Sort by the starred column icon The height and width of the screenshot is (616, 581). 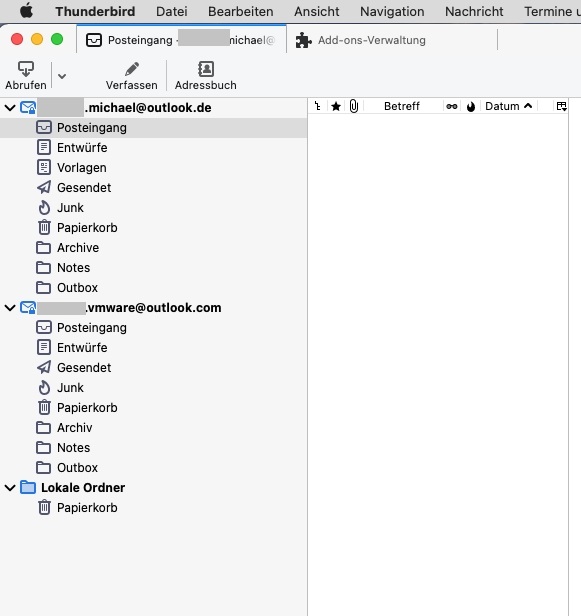(336, 106)
